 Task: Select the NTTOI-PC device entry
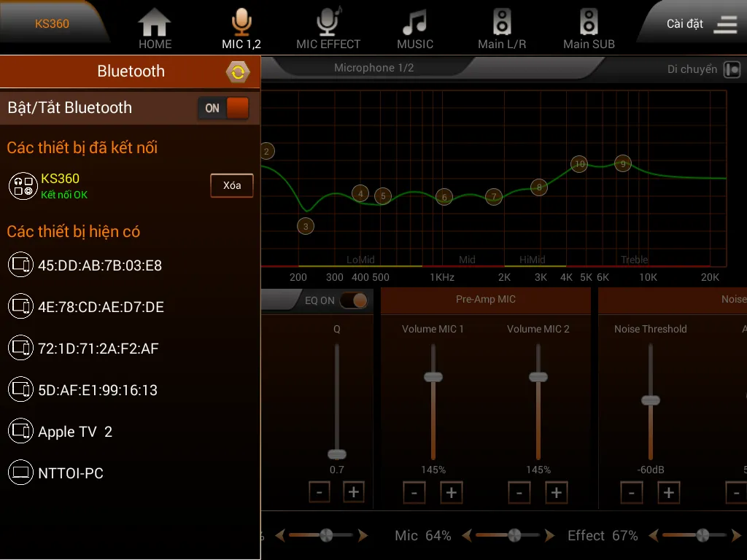pos(71,473)
